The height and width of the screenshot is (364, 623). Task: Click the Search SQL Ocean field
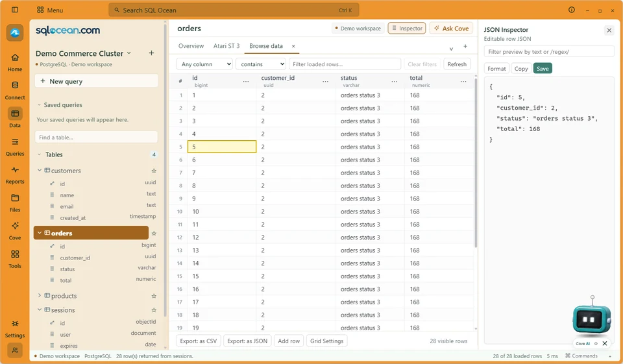click(234, 10)
